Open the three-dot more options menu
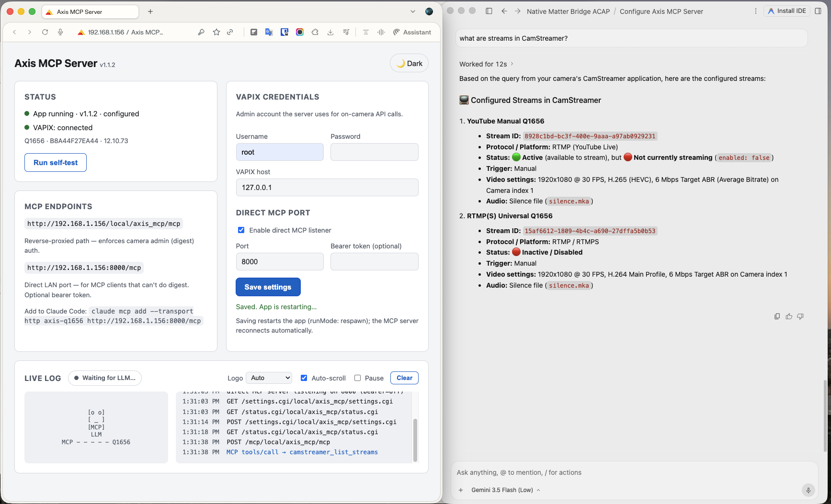 click(756, 11)
